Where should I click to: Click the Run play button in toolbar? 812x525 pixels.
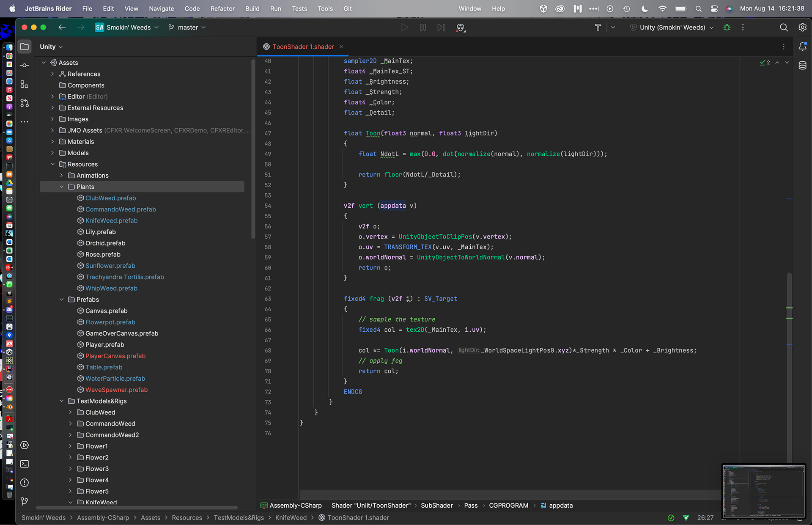pyautogui.click(x=404, y=27)
